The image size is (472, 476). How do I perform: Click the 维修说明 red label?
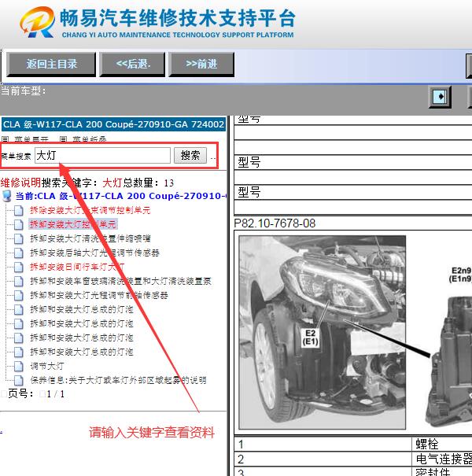click(20, 183)
